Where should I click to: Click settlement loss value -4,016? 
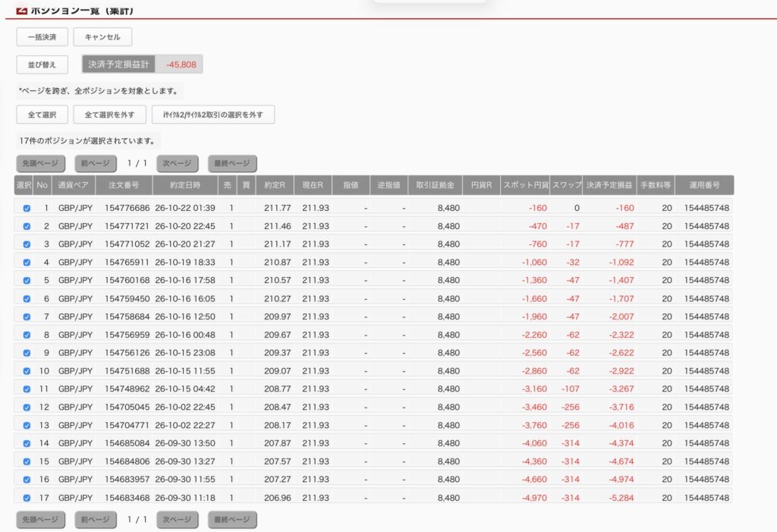621,426
